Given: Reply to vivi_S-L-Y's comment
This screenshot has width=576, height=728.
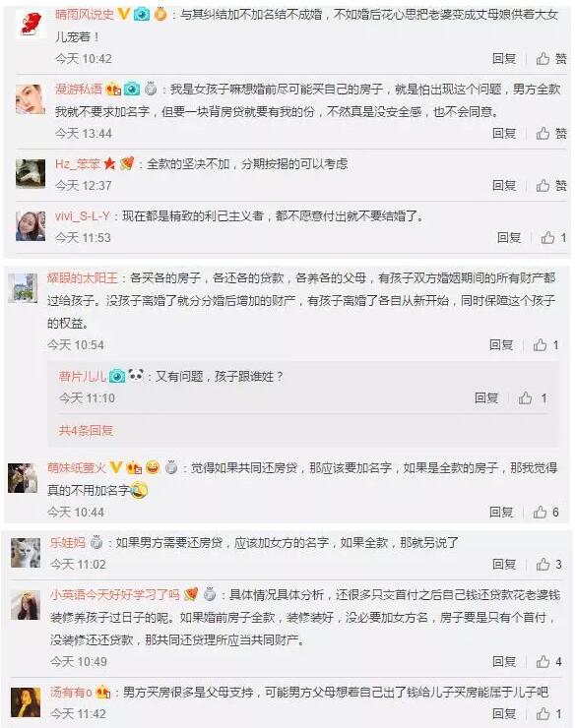Looking at the screenshot, I should click(509, 238).
